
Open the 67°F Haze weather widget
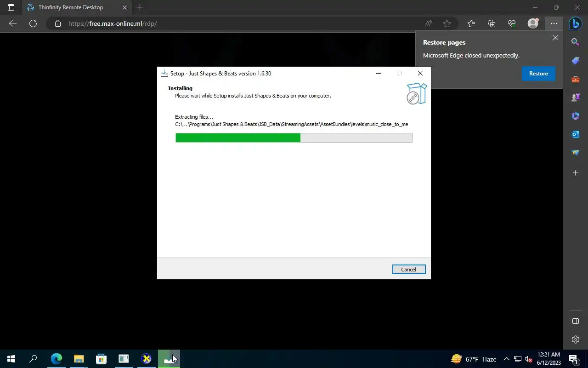(474, 359)
